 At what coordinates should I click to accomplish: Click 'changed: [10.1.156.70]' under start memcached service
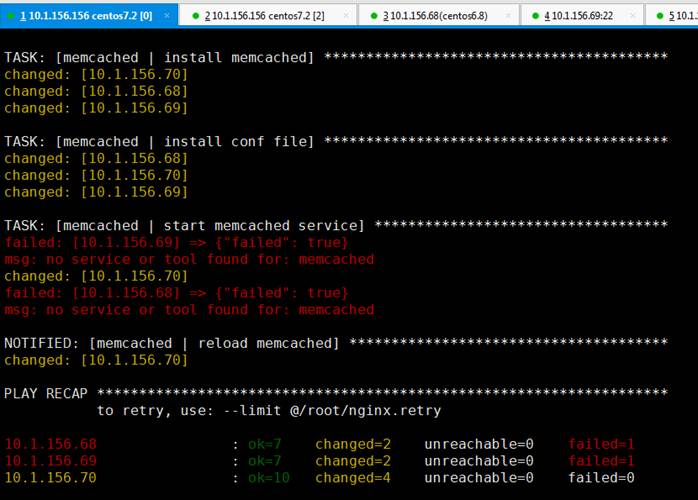pos(96,276)
